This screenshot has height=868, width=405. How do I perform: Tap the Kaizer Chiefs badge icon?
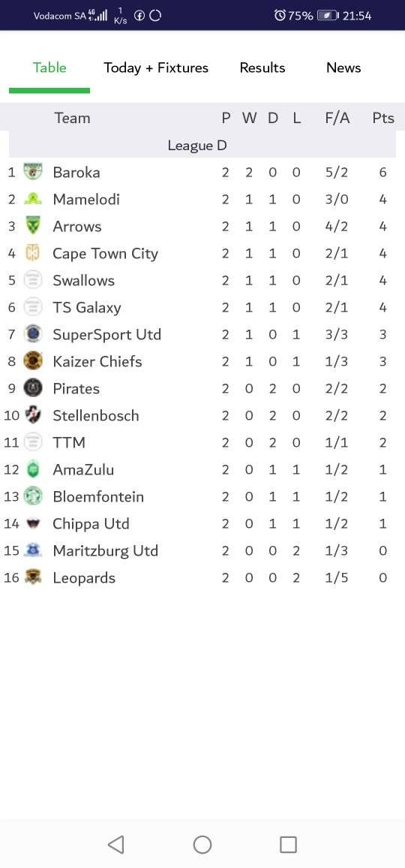click(33, 361)
